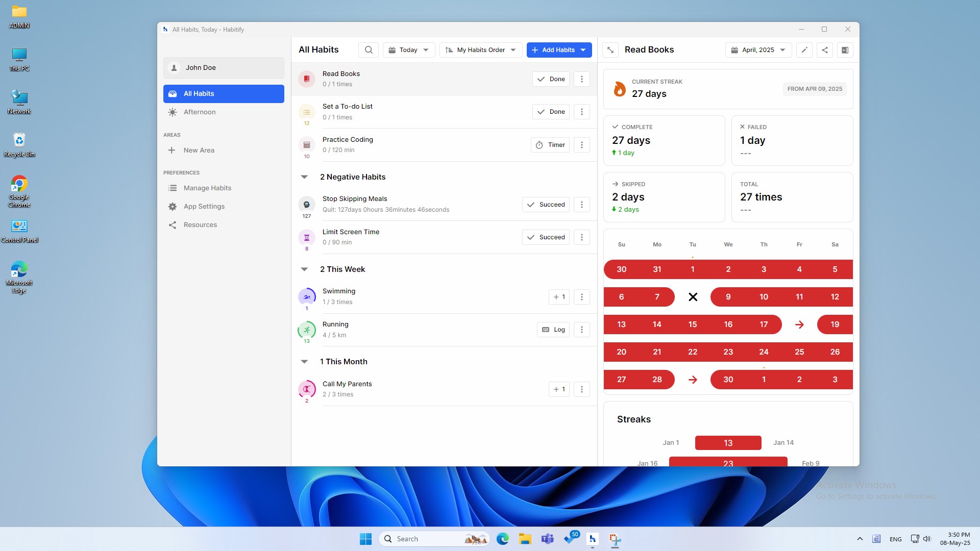The image size is (980, 551).
Task: Open the April, 2025 month picker
Action: (758, 50)
